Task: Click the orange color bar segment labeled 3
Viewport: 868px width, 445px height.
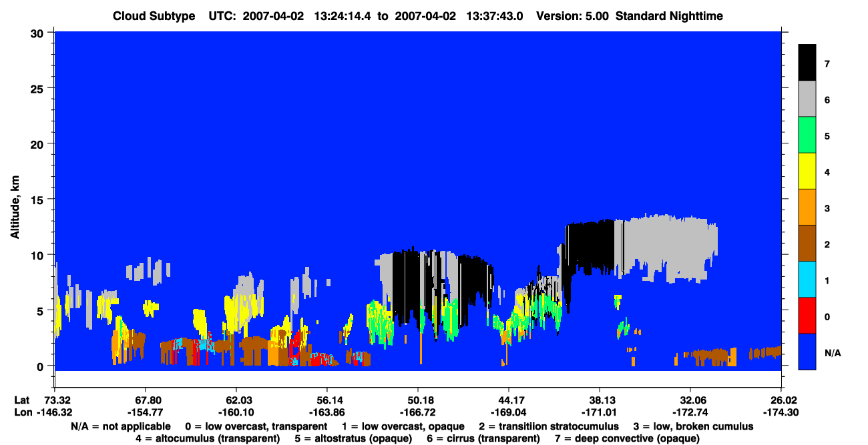Action: pos(807,207)
